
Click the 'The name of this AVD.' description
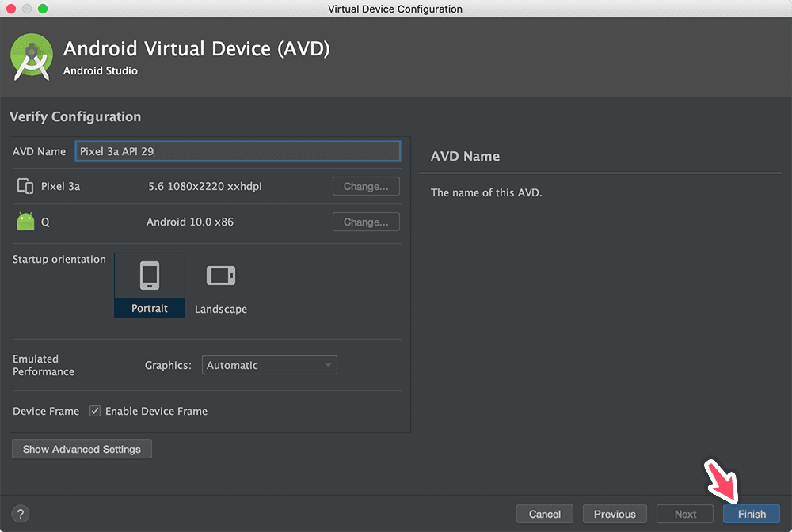click(486, 193)
